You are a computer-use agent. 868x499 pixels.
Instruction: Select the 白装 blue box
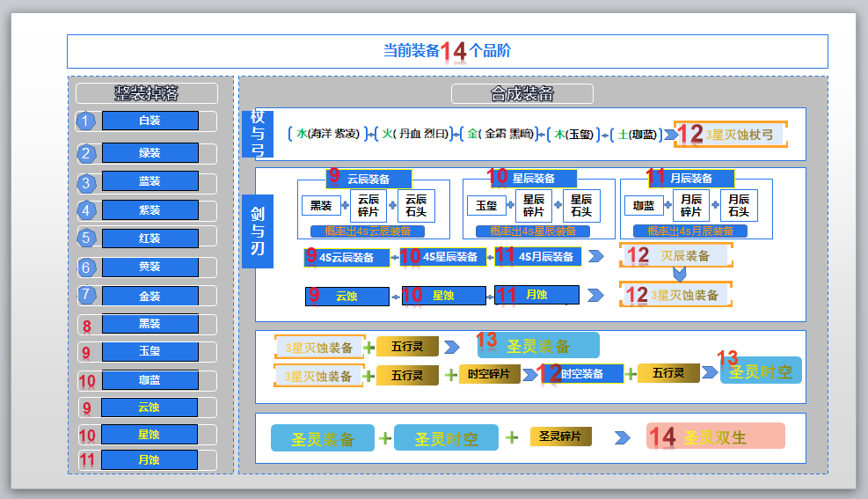[150, 121]
